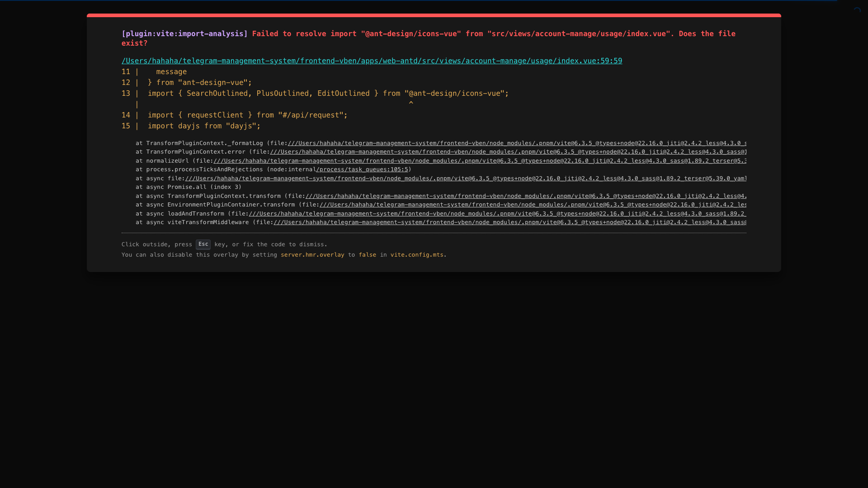Click the [plugin:vite:import-analysis] label
Viewport: 868px width, 488px height.
click(184, 34)
